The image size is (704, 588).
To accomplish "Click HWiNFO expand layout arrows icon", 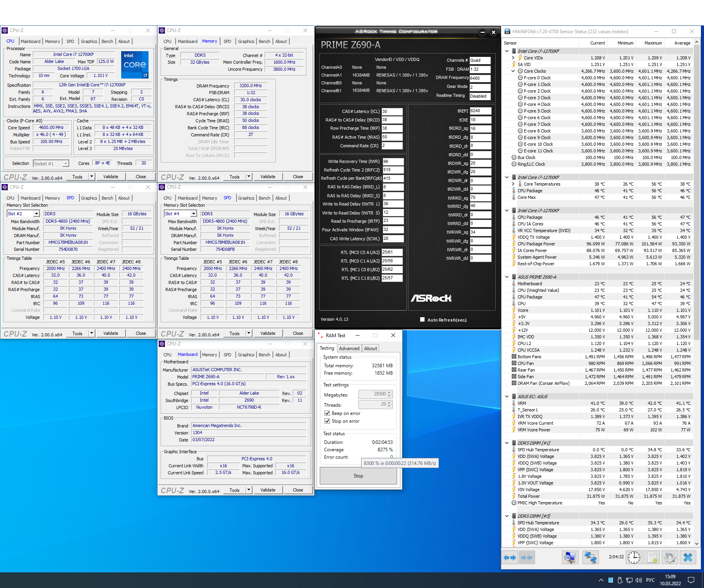I will (x=510, y=558).
